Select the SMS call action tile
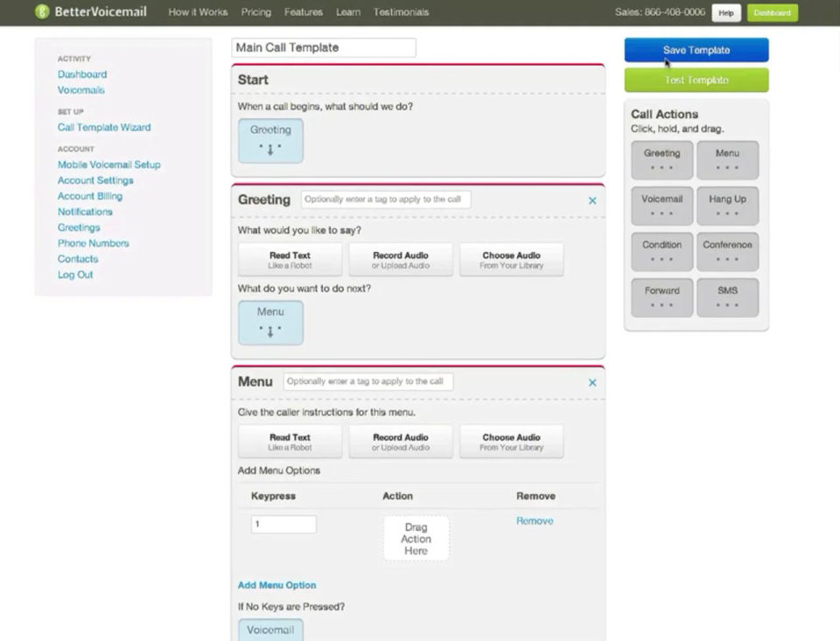 (727, 297)
